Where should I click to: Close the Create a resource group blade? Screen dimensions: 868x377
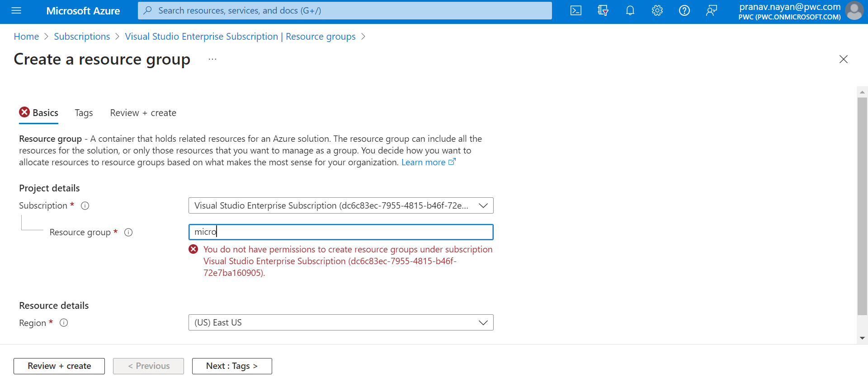(x=844, y=59)
